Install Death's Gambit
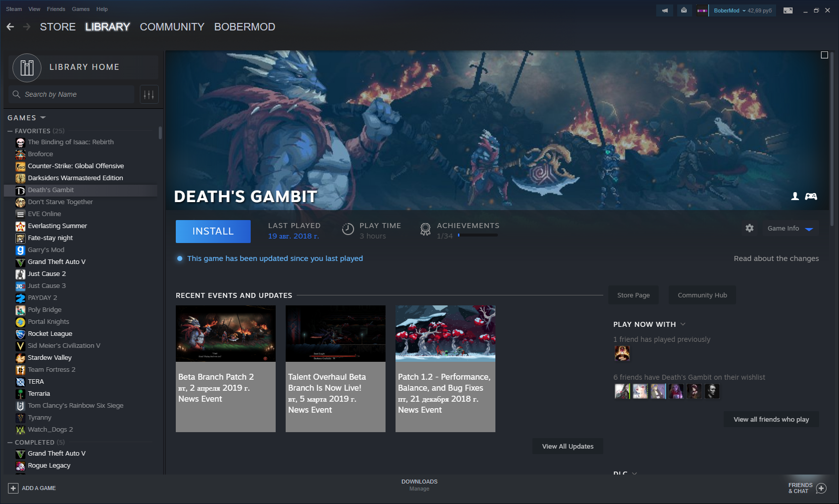 [x=213, y=232]
